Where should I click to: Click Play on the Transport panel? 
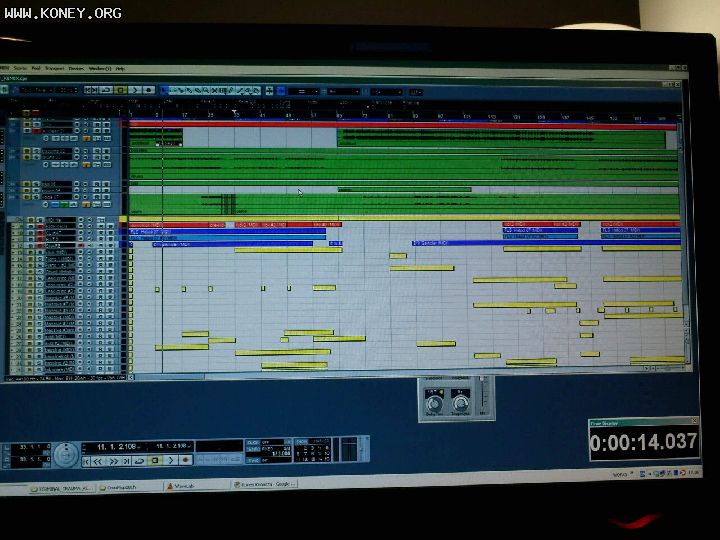(170, 461)
